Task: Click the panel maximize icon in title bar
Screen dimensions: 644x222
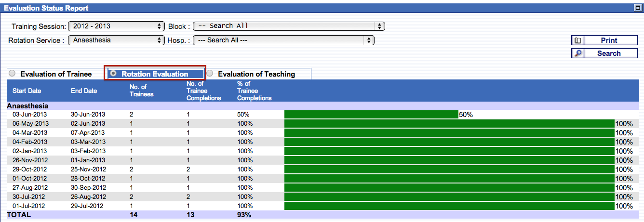Action: 637,8
